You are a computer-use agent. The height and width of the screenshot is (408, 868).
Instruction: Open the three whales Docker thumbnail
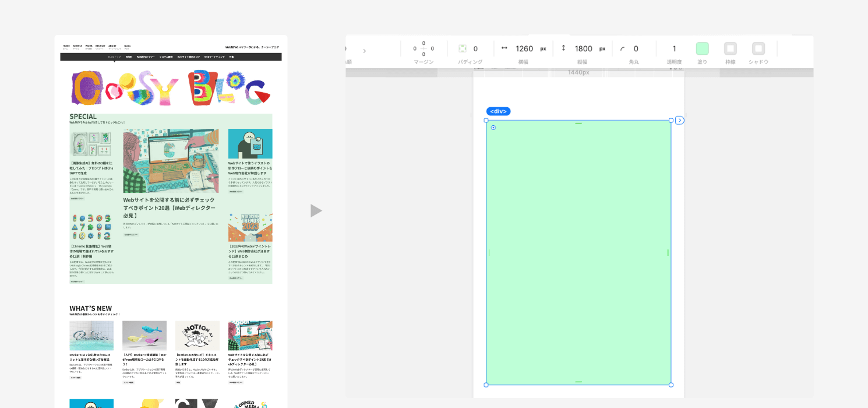pos(144,335)
